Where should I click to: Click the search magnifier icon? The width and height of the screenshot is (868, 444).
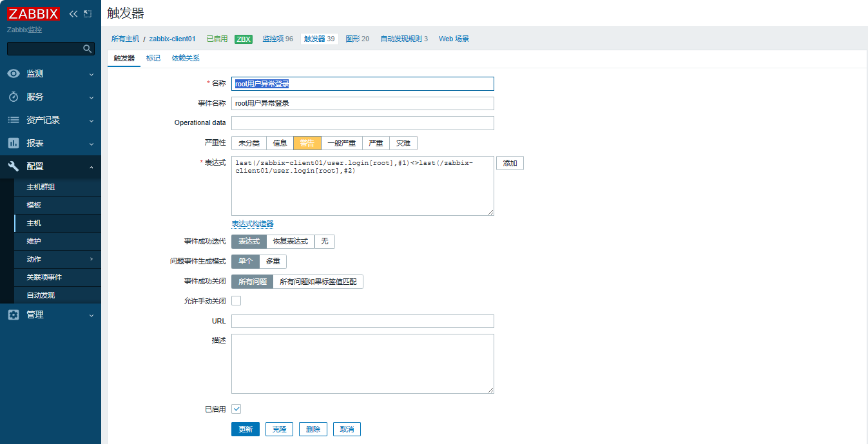tap(88, 49)
